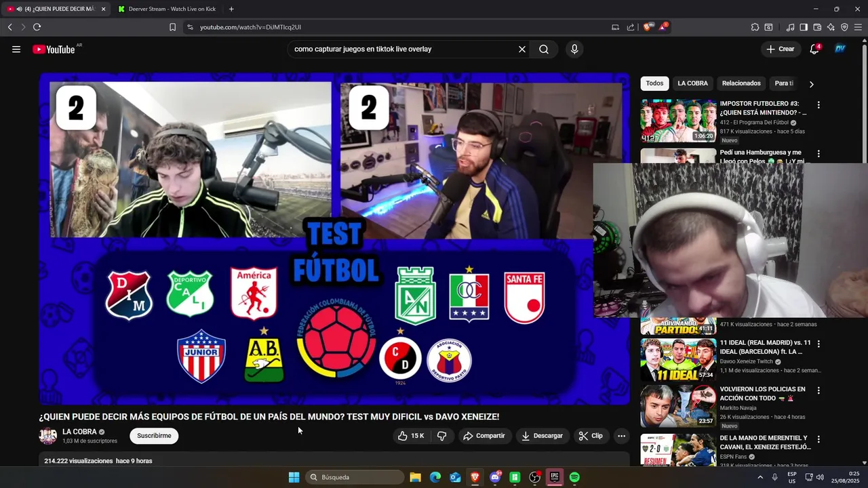The height and width of the screenshot is (488, 868).
Task: Open 11 IDEAL (REAL MADRID) video title
Action: [766, 347]
